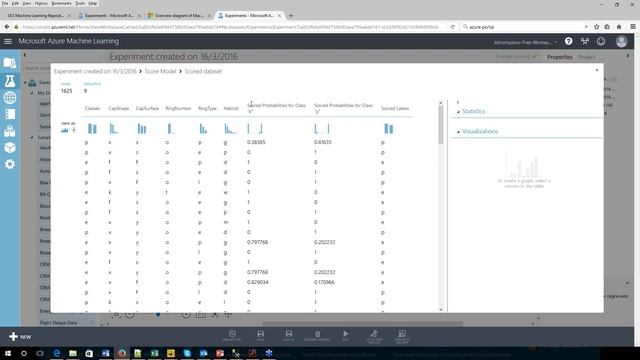Open the feedback smiley icon in header
The width and height of the screenshot is (640, 360).
click(601, 41)
